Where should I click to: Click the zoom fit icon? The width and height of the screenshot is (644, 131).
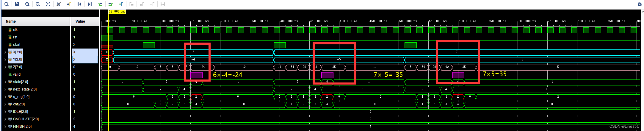48,4
